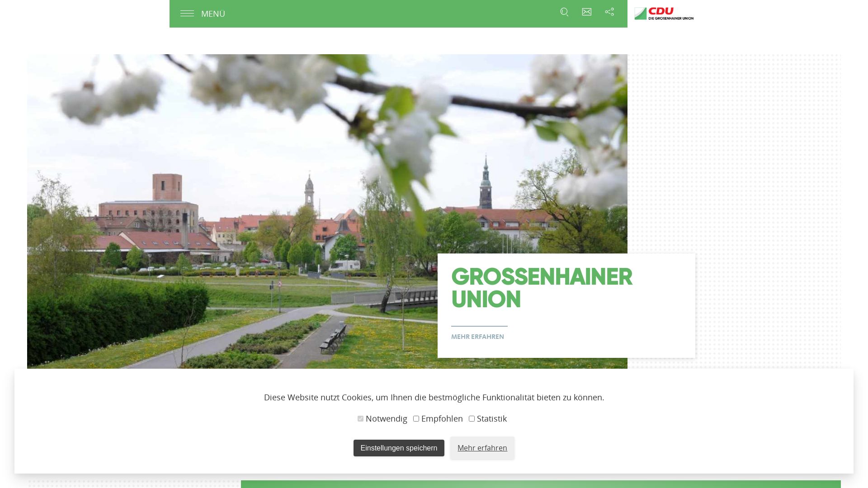Enable the Empfohlen checkbox

click(416, 419)
